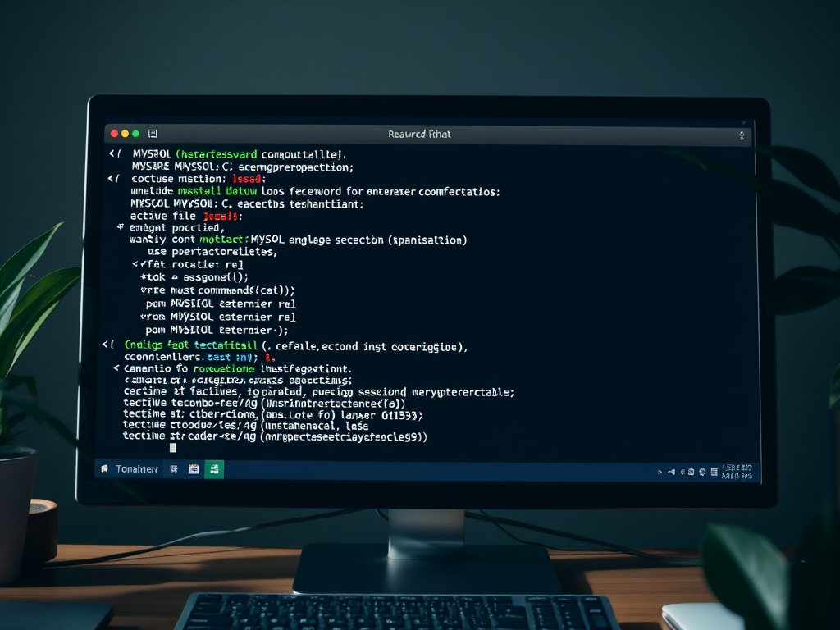The width and height of the screenshot is (840, 630).
Task: Click the small icon at the title bar's right end
Action: click(x=742, y=135)
